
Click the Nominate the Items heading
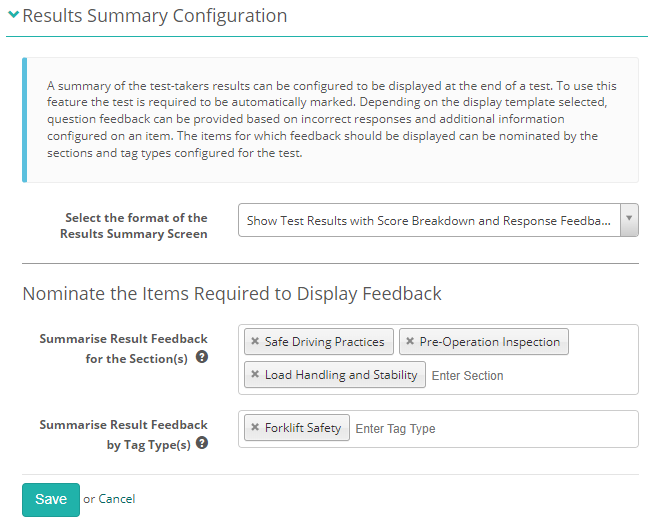(232, 294)
